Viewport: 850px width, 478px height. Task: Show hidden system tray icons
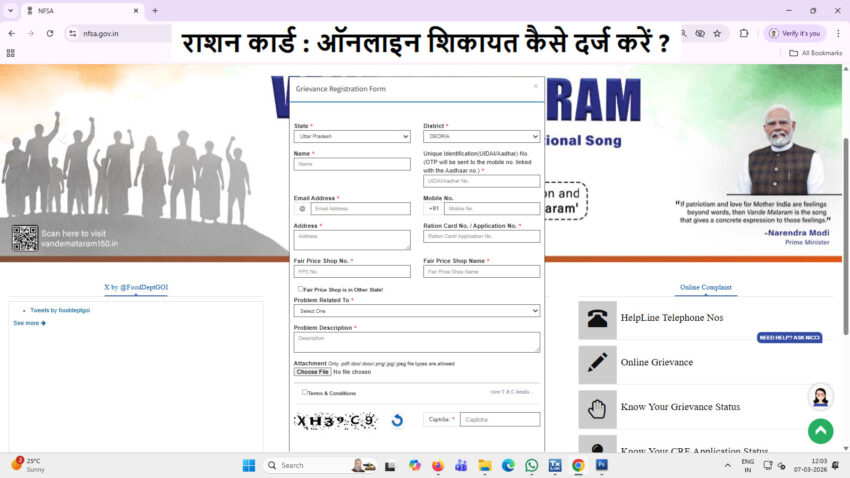click(727, 465)
